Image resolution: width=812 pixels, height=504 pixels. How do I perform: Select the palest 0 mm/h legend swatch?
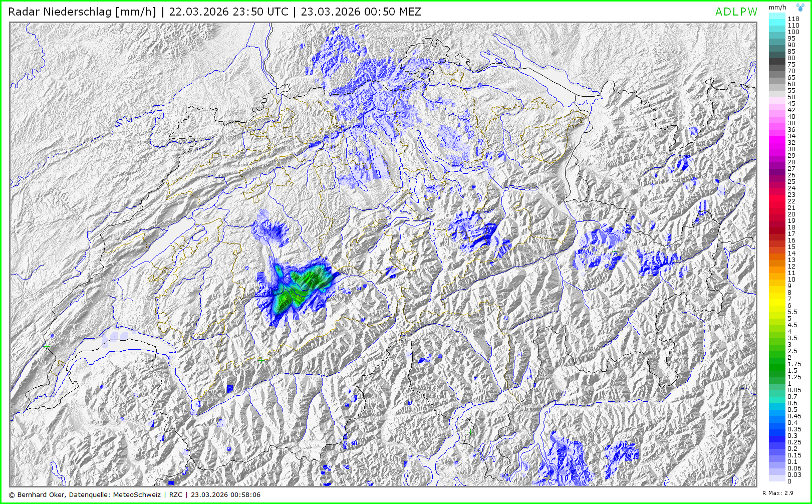(777, 479)
